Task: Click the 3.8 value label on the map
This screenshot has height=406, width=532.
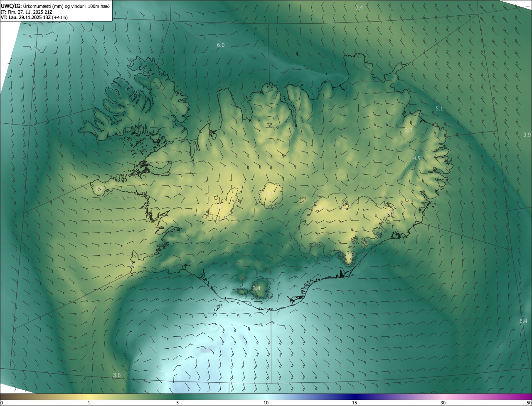Action: click(117, 375)
